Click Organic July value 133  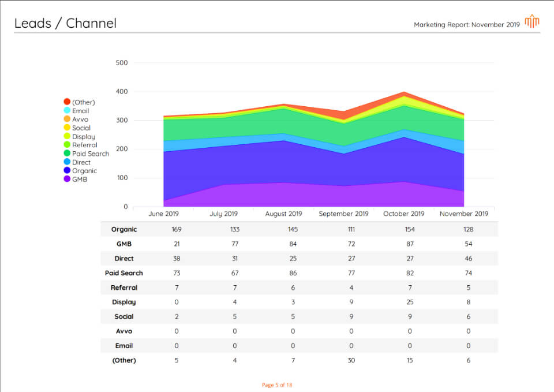235,229
